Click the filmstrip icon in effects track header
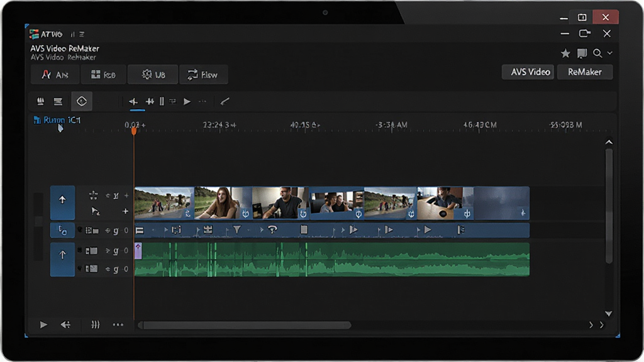 point(92,231)
